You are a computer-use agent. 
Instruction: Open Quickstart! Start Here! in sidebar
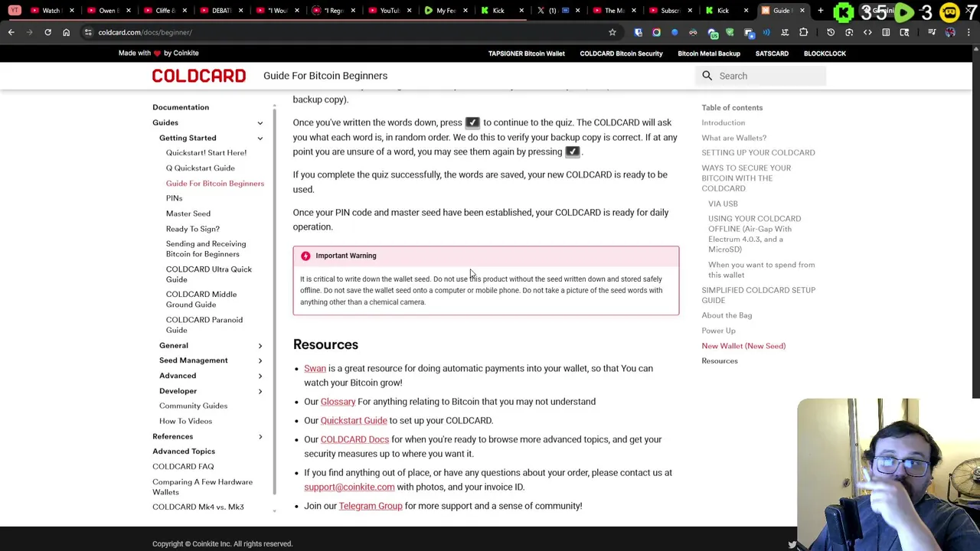206,153
